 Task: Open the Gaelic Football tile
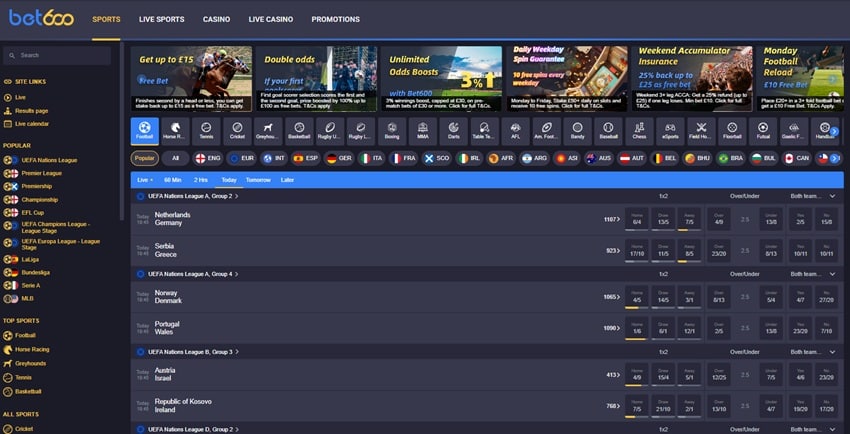click(x=794, y=131)
